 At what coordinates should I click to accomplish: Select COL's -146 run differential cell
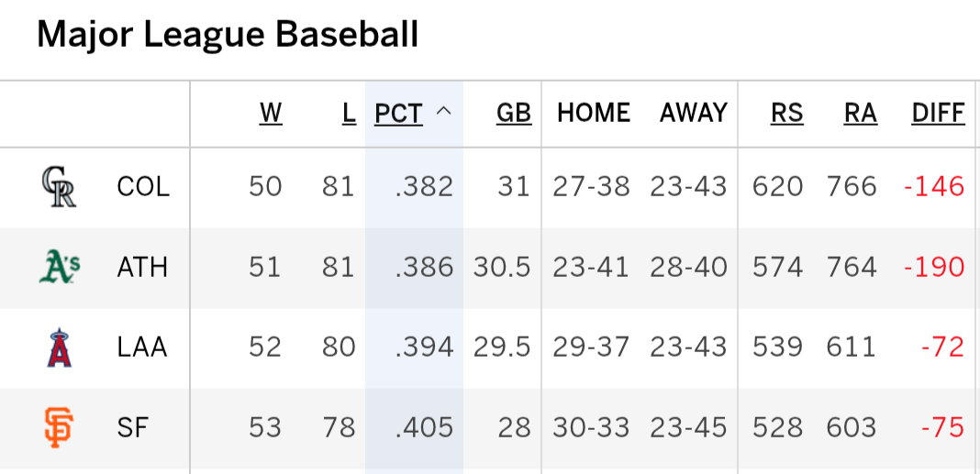coord(934,187)
